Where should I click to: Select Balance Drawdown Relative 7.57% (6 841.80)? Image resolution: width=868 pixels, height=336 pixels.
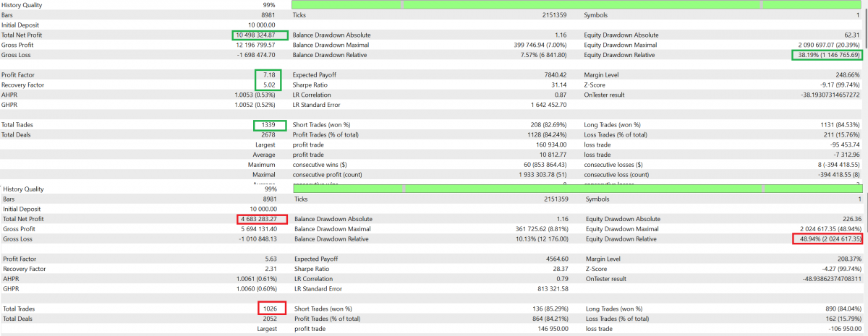point(543,55)
